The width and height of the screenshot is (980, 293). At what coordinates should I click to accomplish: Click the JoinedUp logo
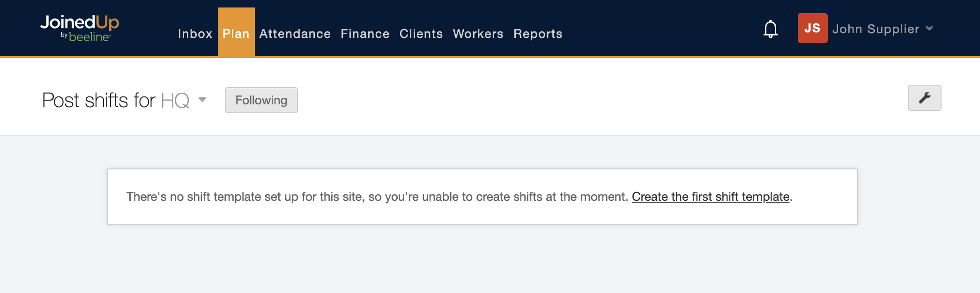click(80, 22)
